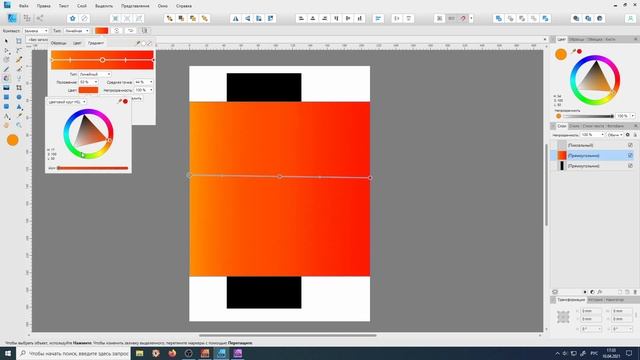Image resolution: width=640 pixels, height=360 pixels.
Task: Switch to the Export persona icon
Action: (x=40, y=18)
